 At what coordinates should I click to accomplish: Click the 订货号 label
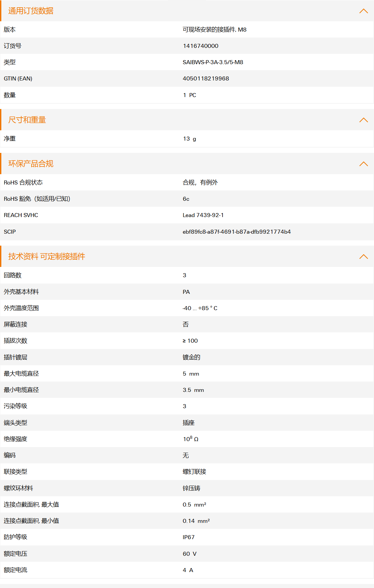click(x=13, y=46)
